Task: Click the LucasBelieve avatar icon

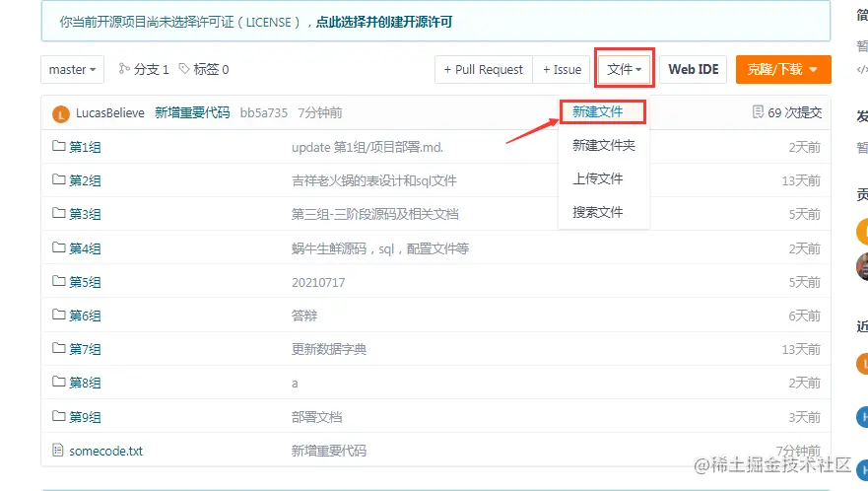Action: pos(61,114)
